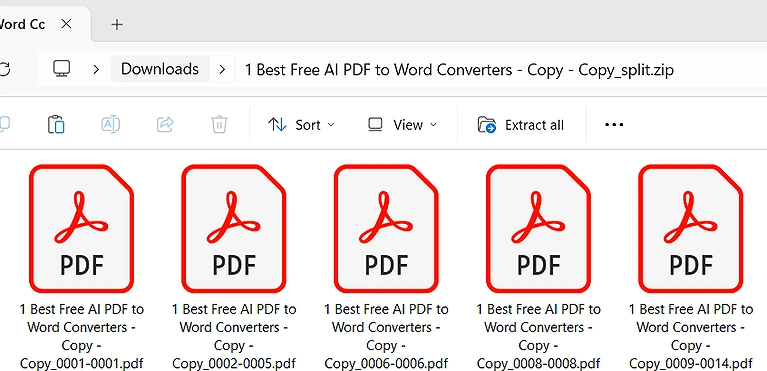The image size is (767, 371).
Task: Click the Rename icon in the toolbar
Action: pos(111,124)
